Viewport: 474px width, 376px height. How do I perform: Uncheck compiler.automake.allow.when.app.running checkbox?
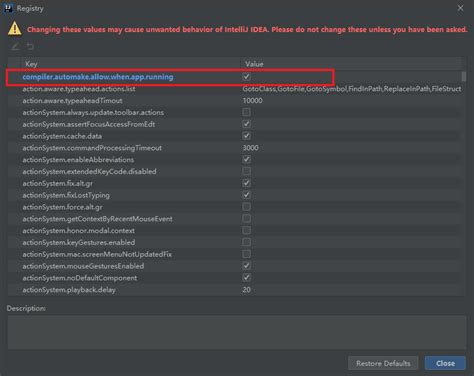[247, 77]
